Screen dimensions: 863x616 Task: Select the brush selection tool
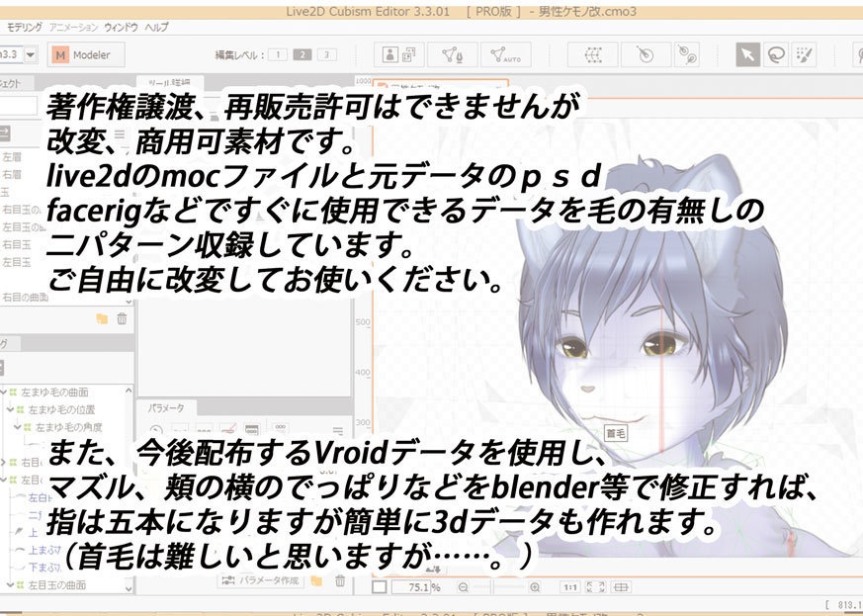click(804, 54)
